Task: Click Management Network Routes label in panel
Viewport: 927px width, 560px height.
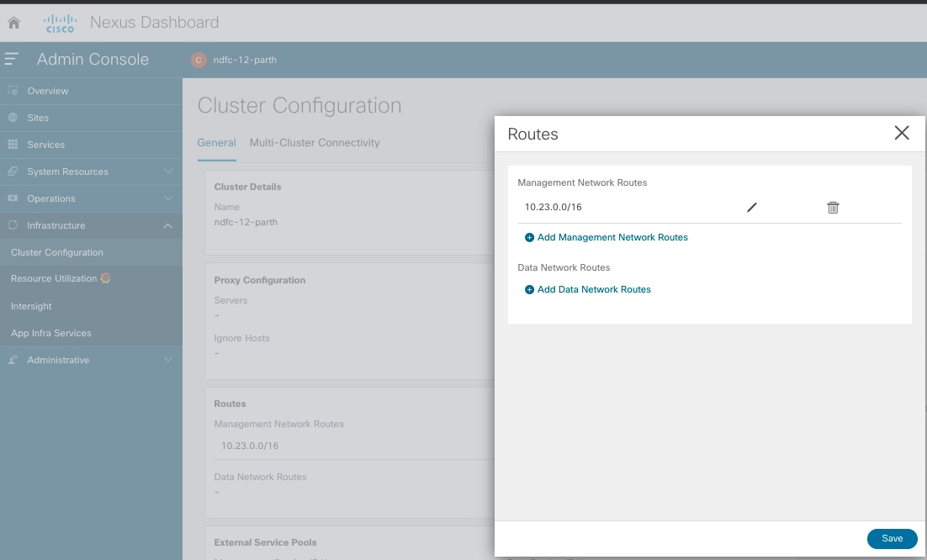Action: pyautogui.click(x=582, y=182)
